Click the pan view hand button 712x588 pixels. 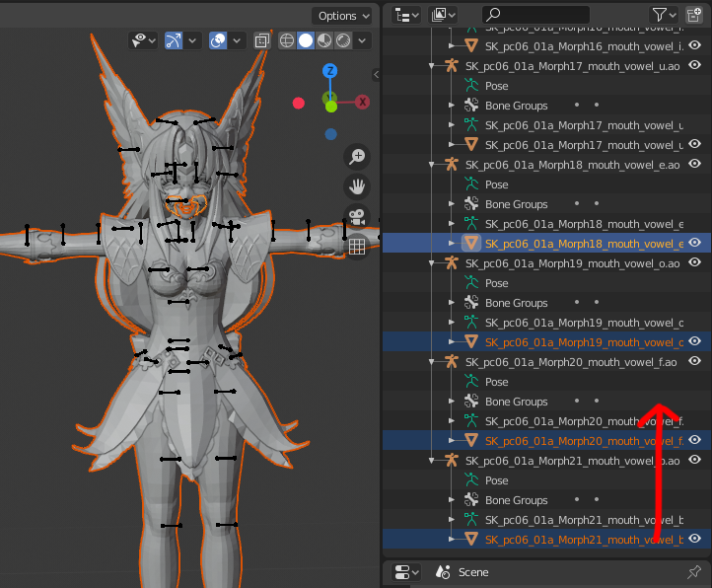click(357, 186)
